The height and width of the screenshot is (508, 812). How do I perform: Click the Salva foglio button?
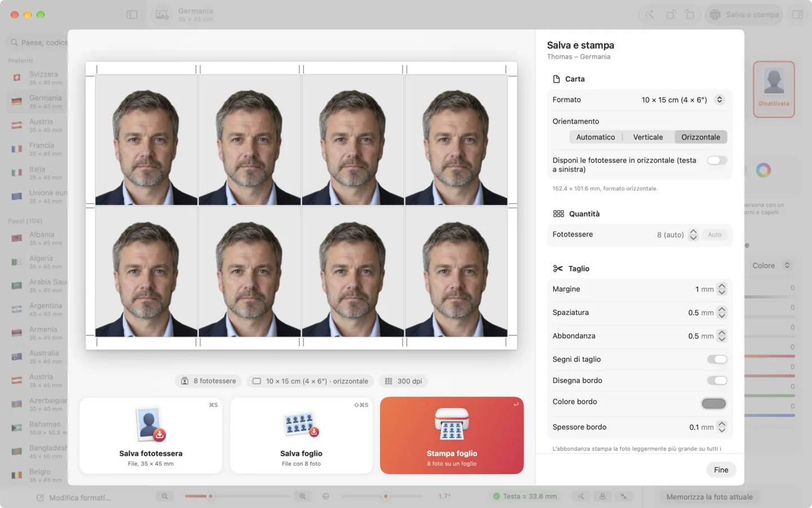pos(301,435)
